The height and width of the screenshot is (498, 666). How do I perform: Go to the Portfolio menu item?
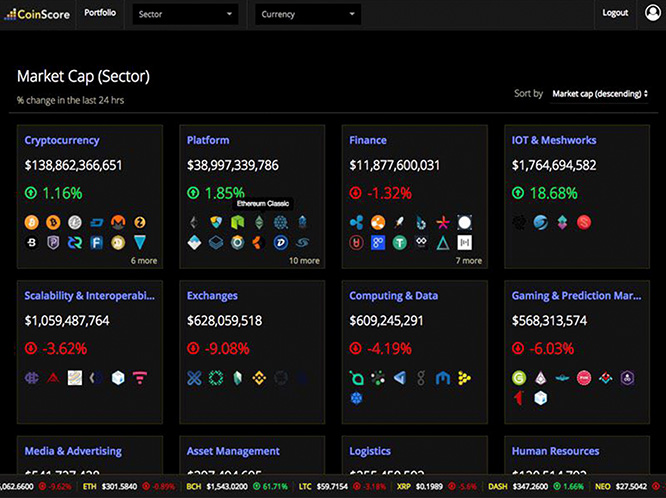100,13
